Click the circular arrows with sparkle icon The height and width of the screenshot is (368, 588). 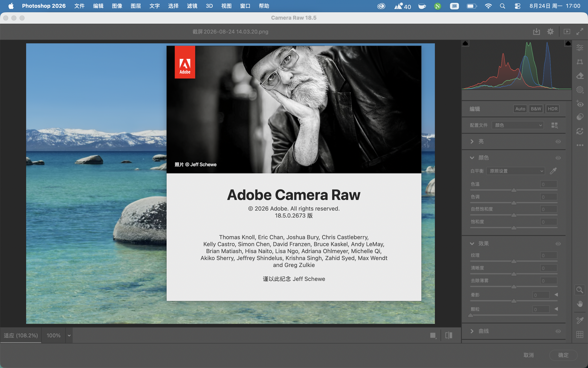click(580, 131)
